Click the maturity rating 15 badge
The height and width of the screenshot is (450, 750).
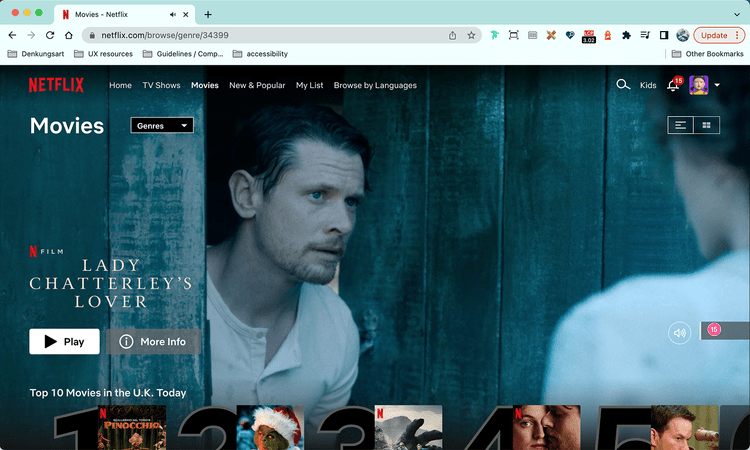pos(714,329)
